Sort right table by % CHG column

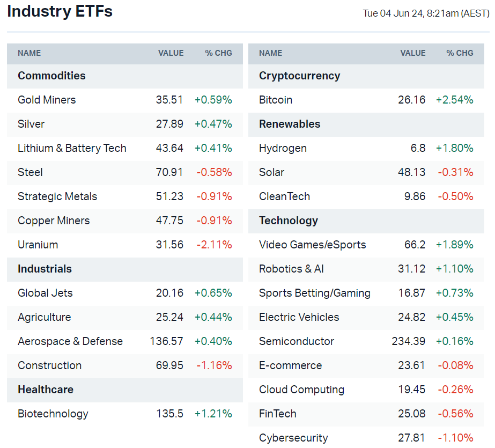click(460, 53)
